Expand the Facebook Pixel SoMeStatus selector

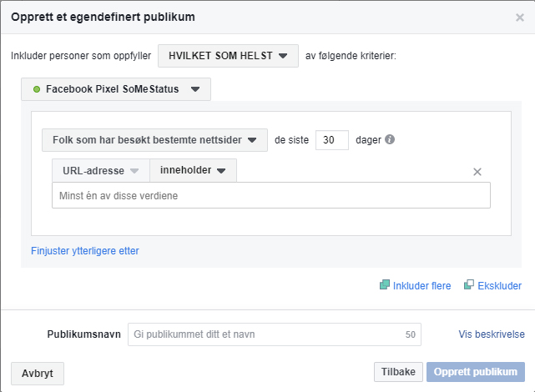pos(116,89)
